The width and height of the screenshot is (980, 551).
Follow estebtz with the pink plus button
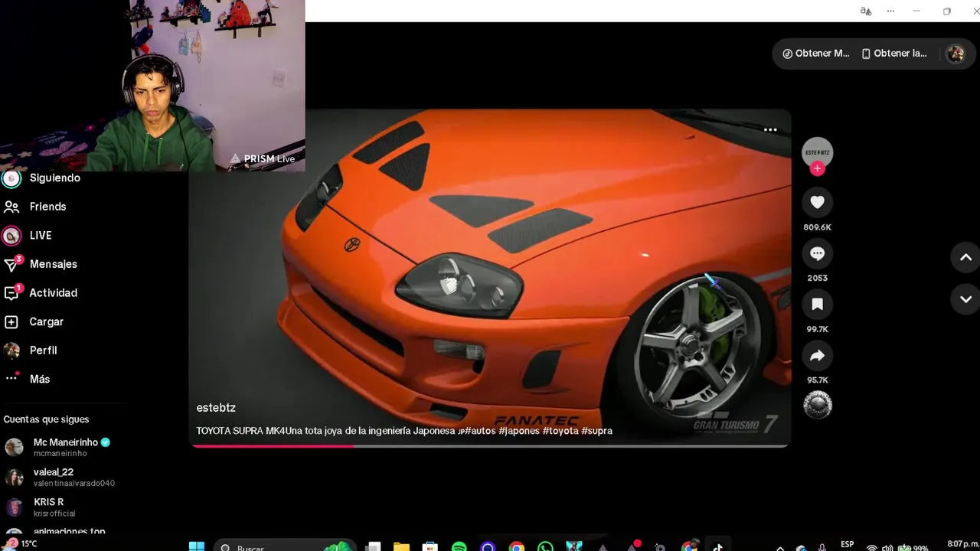(817, 169)
